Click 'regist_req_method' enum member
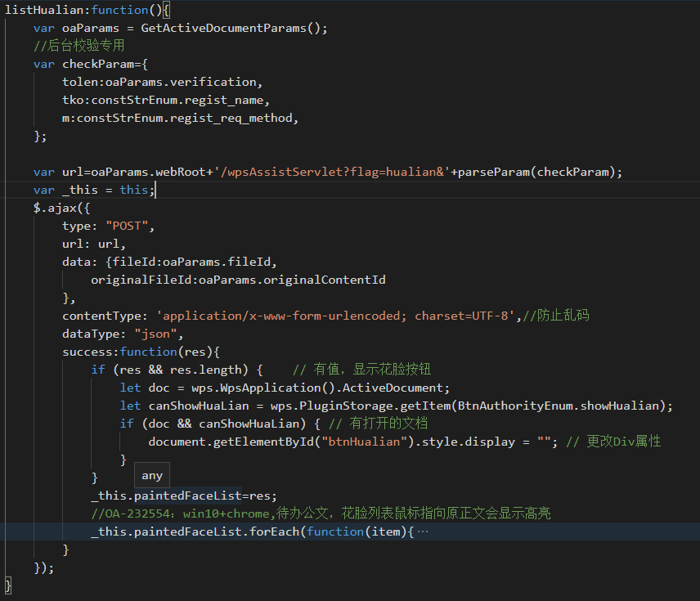This screenshot has height=601, width=700. [x=231, y=118]
